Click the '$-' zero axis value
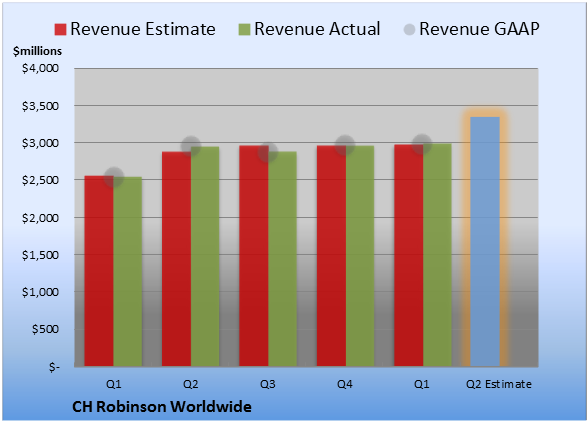Image resolution: width=588 pixels, height=422 pixels. [54, 367]
